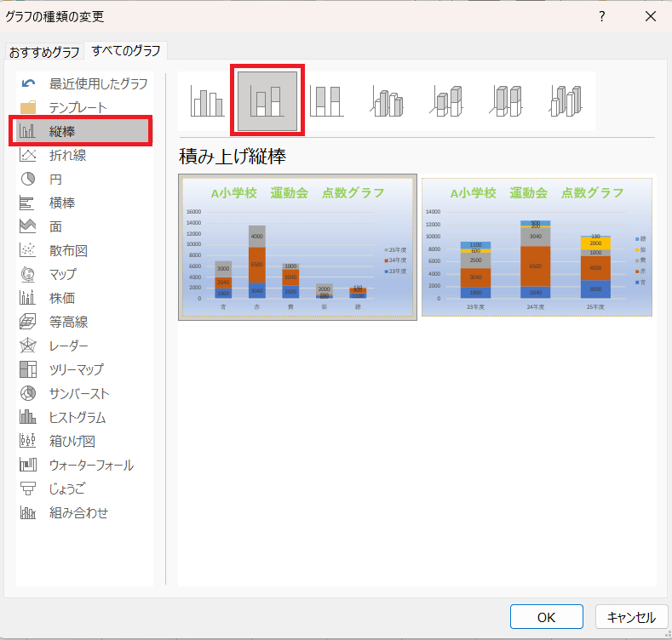672x640 pixels.
Task: Choose preview with 23年度 on axis
Action: coord(537,247)
